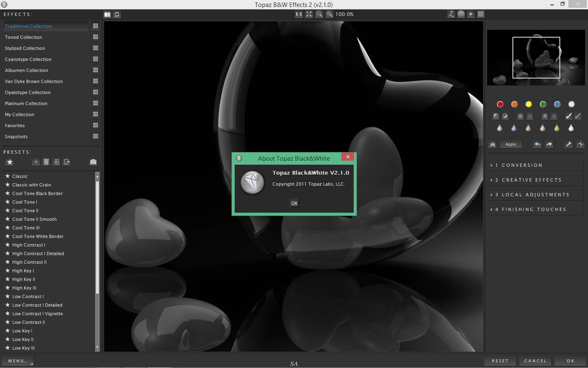588x368 pixels.
Task: Click the plus cursor icon in toolbar
Action: (471, 14)
